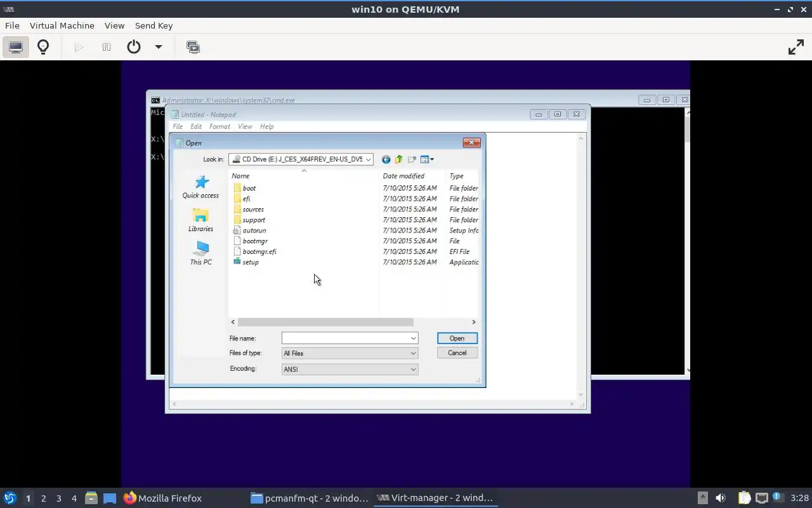The width and height of the screenshot is (812, 508).
Task: Click file list scroll left arrow
Action: (233, 322)
